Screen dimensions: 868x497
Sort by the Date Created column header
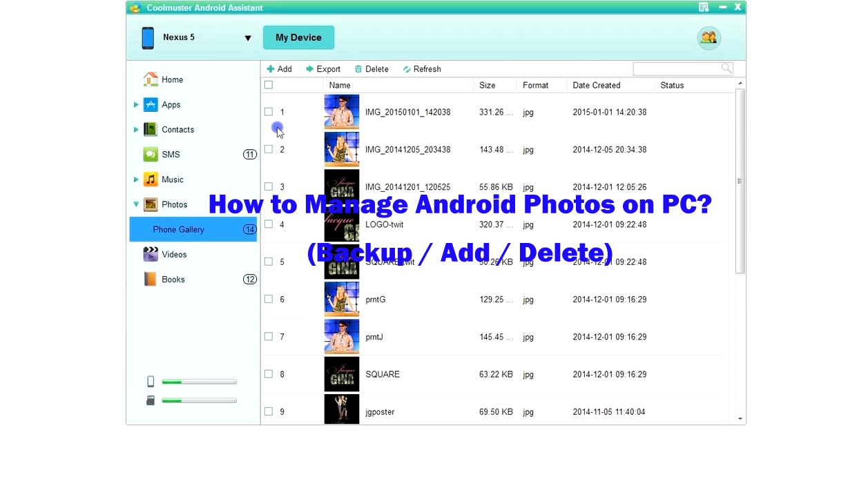(x=610, y=85)
